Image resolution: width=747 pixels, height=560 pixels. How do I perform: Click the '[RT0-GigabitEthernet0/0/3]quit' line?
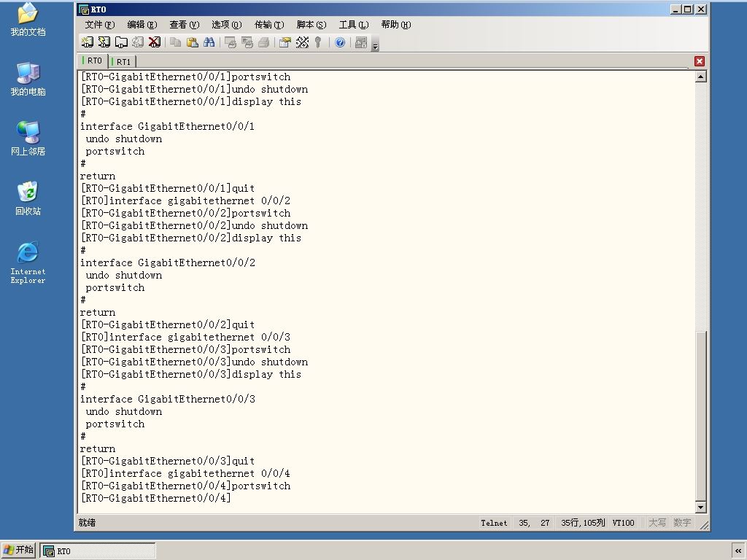168,461
